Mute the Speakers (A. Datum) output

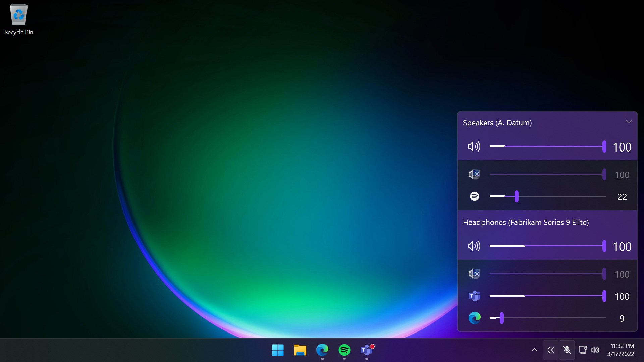474,146
